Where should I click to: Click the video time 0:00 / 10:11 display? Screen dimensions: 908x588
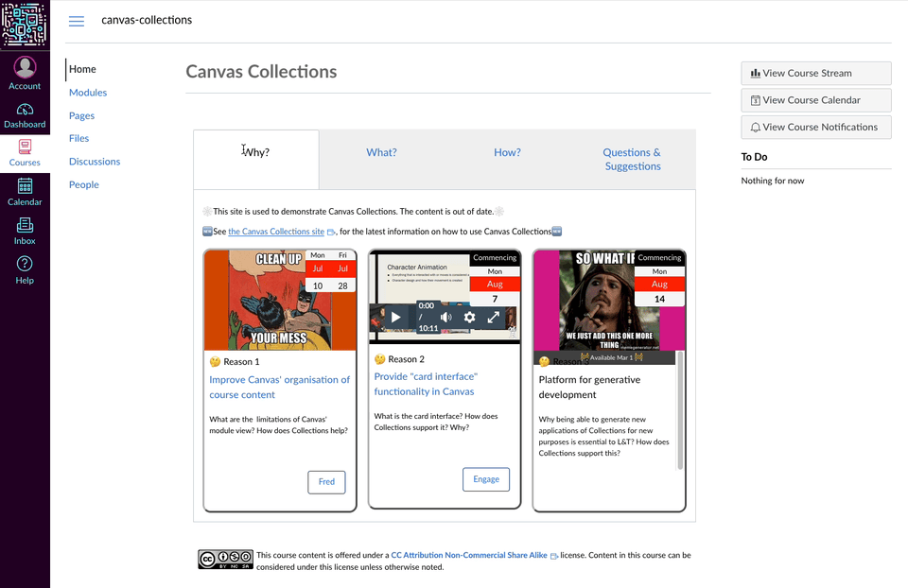[x=427, y=317]
